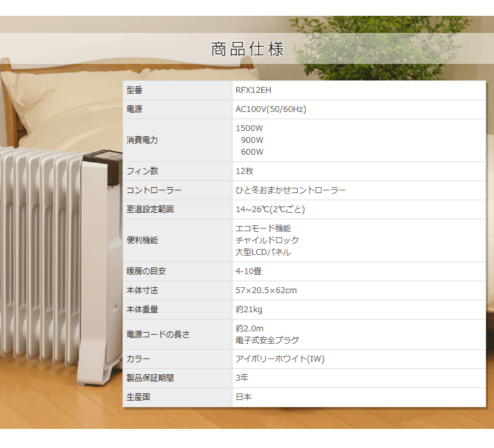
Task: Select the エコモード機能 feature text
Action: click(263, 229)
